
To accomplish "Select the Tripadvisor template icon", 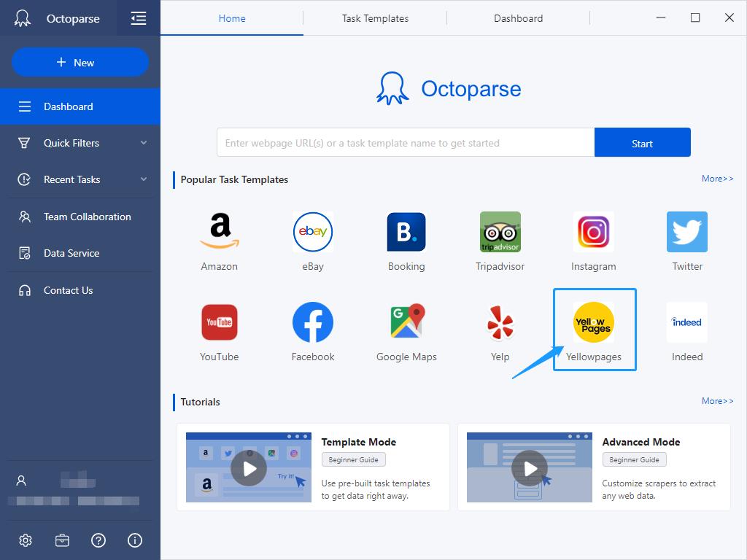I will pyautogui.click(x=500, y=231).
